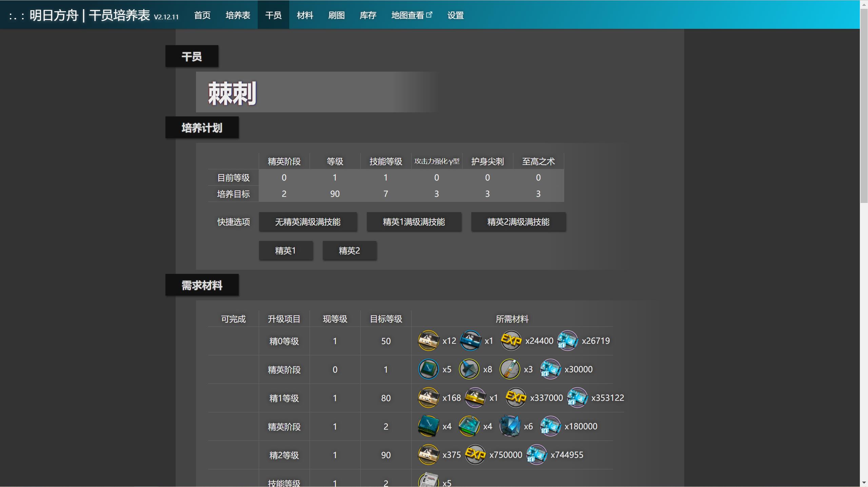Edit target 至高之术 value 3
868x487 pixels.
pyautogui.click(x=538, y=194)
